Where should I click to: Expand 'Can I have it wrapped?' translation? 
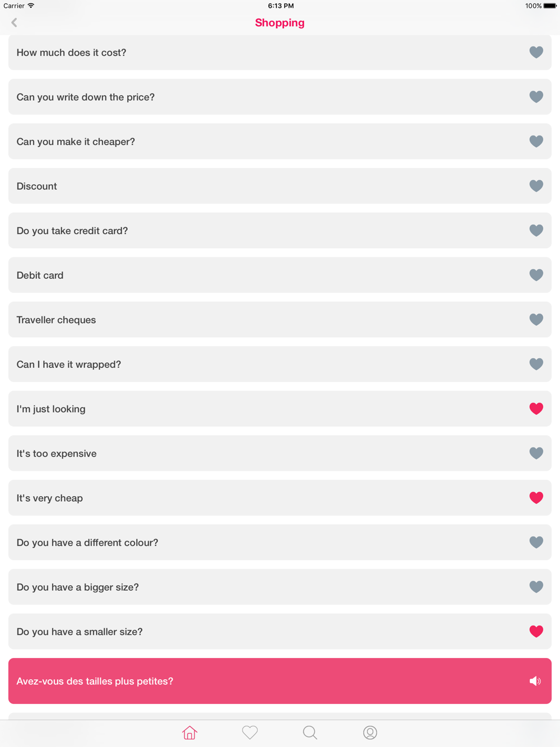pos(280,364)
